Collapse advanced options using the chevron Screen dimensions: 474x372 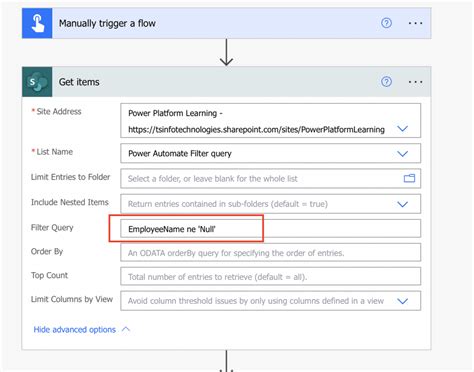(x=126, y=329)
